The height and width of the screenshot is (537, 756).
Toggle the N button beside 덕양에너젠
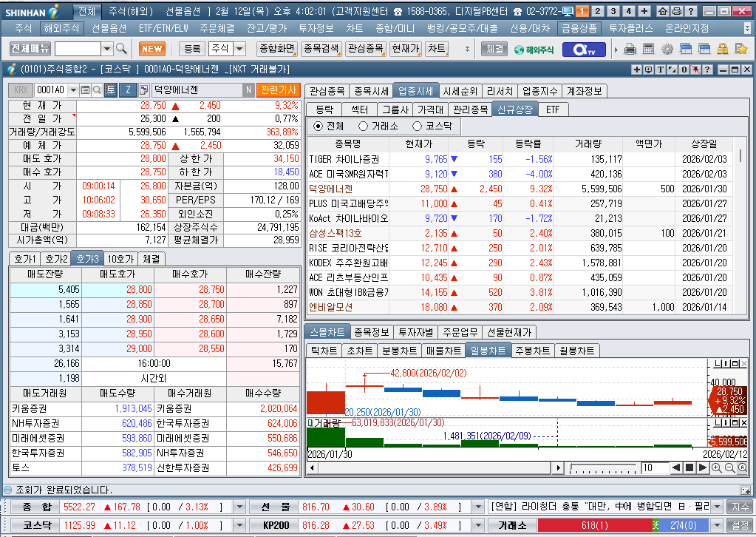pos(248,89)
